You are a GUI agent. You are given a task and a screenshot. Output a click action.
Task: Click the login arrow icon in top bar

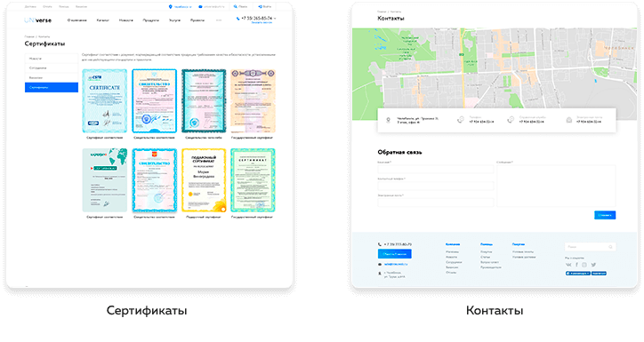260,6
